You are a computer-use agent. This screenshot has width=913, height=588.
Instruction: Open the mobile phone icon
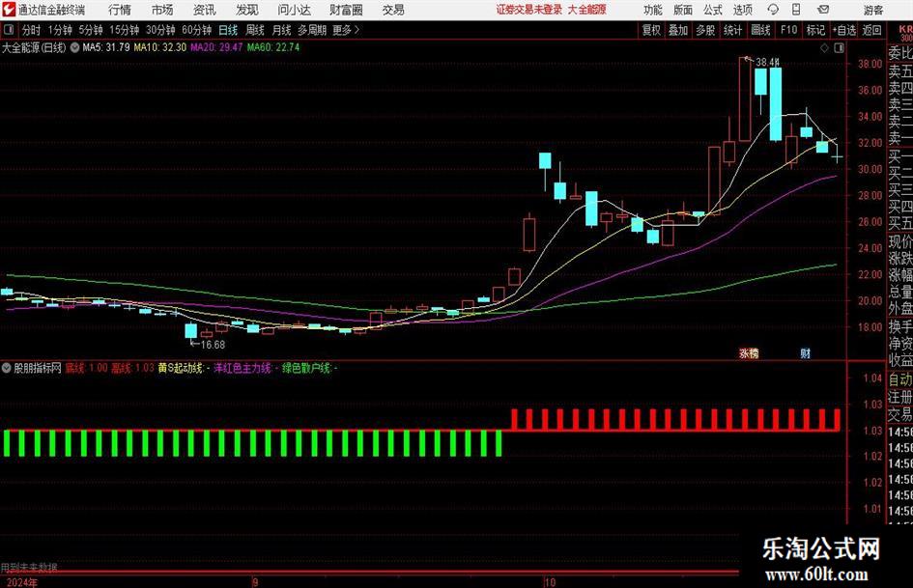coord(796,10)
